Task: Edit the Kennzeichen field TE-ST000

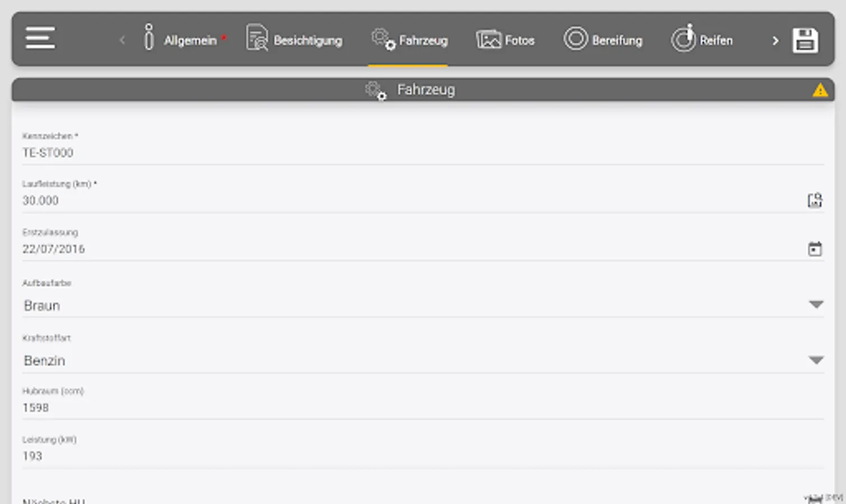Action: [423, 153]
